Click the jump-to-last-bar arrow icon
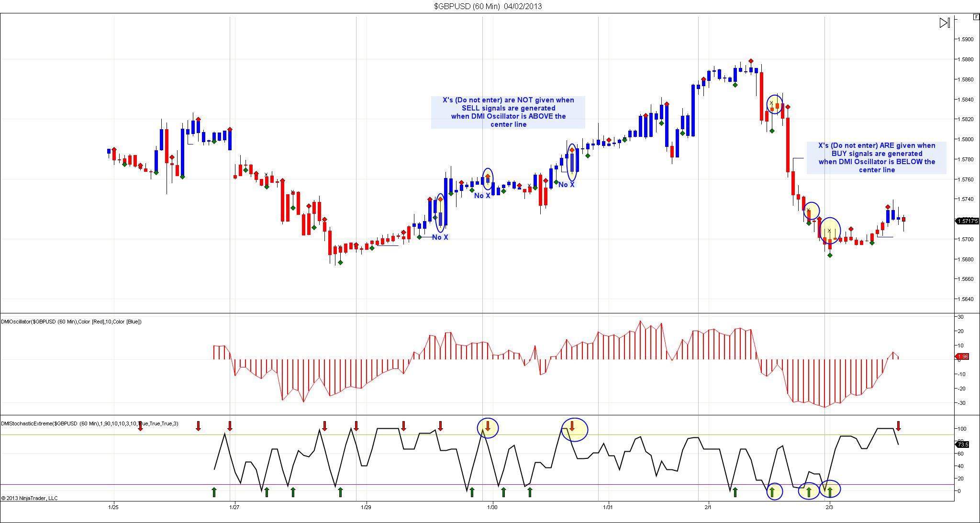Screen dimensions: 980x523 944,23
